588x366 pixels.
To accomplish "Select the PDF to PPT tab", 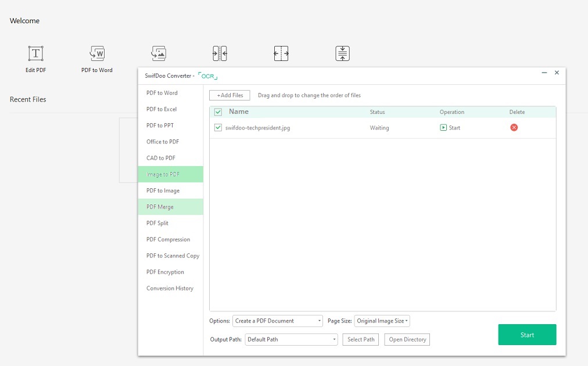I will [171, 125].
